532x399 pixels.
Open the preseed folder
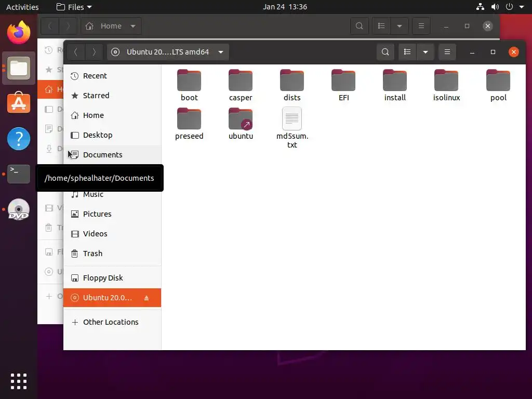coord(189,124)
